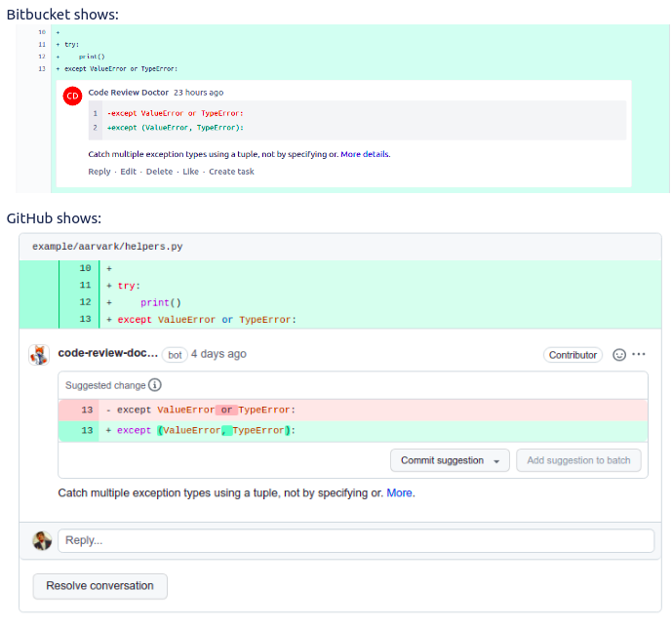672x627 pixels.
Task: Click the bot label badge
Action: [x=175, y=355]
